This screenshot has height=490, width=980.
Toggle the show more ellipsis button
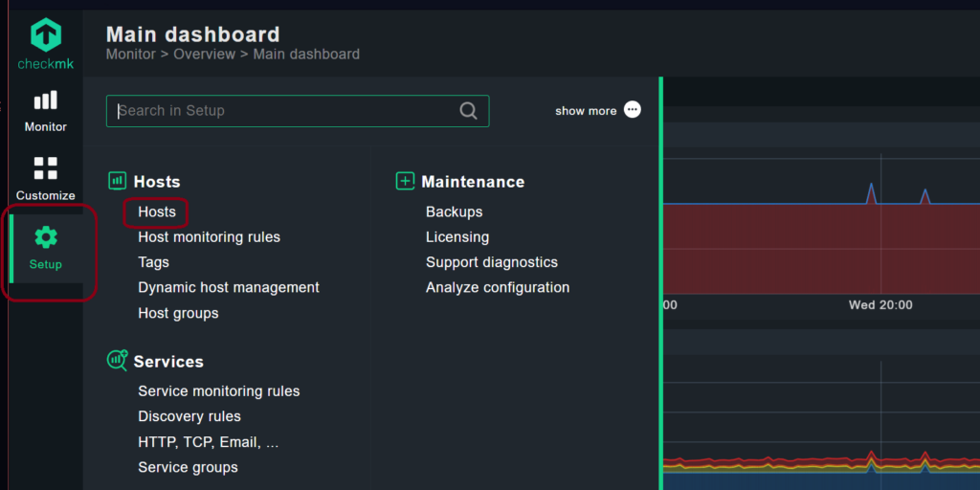633,110
